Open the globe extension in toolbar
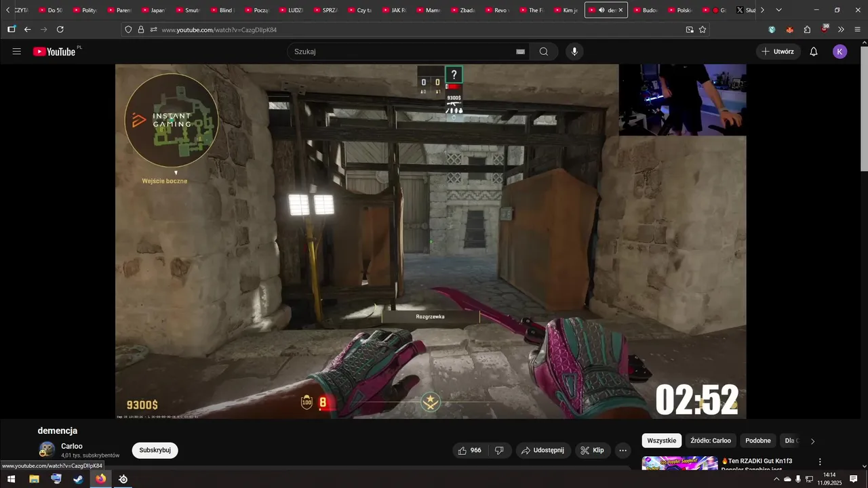This screenshot has height=488, width=868. click(x=772, y=30)
